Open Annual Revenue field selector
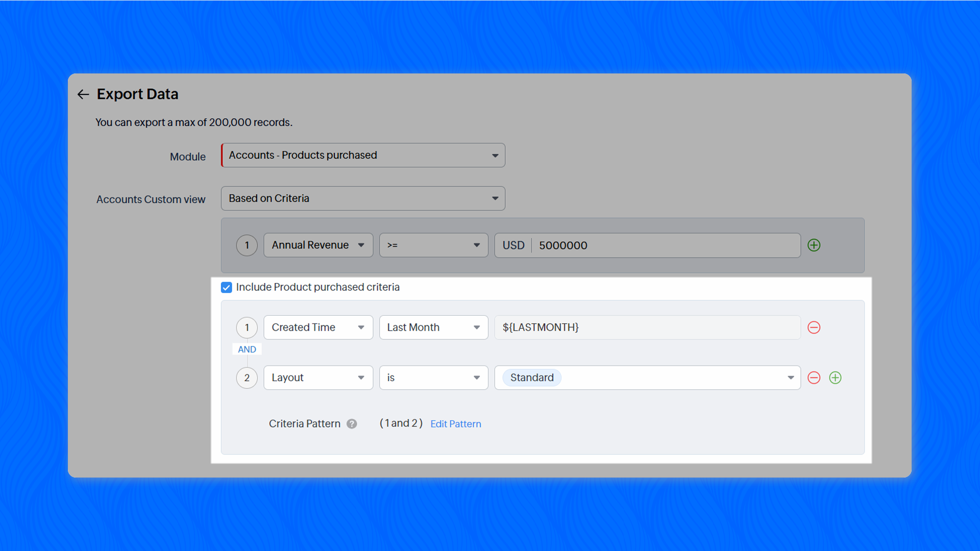This screenshot has width=980, height=551. pos(318,245)
